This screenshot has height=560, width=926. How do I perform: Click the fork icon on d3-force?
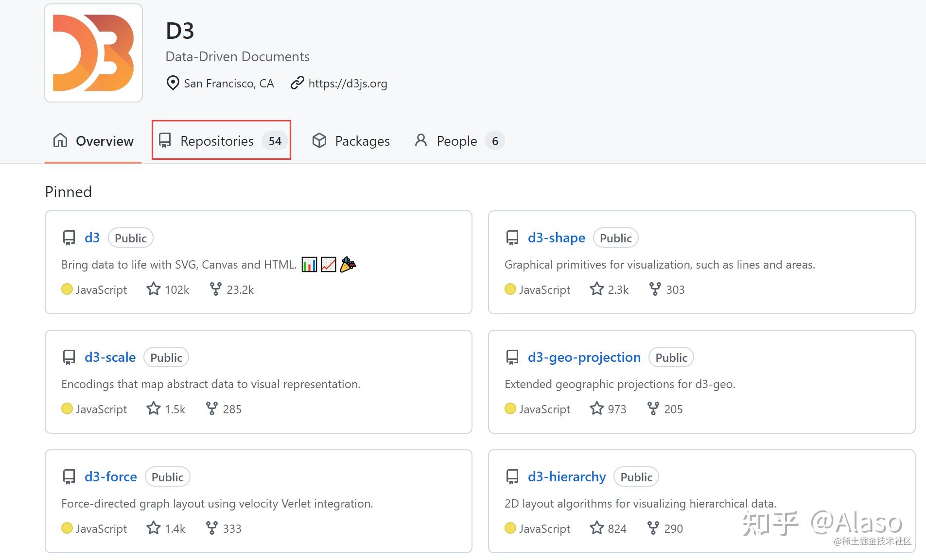(x=211, y=528)
